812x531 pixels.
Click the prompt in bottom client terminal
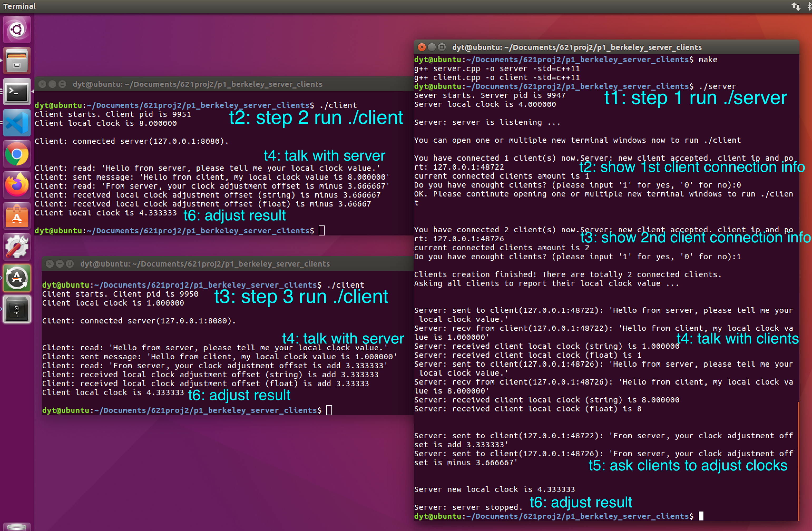click(x=329, y=410)
